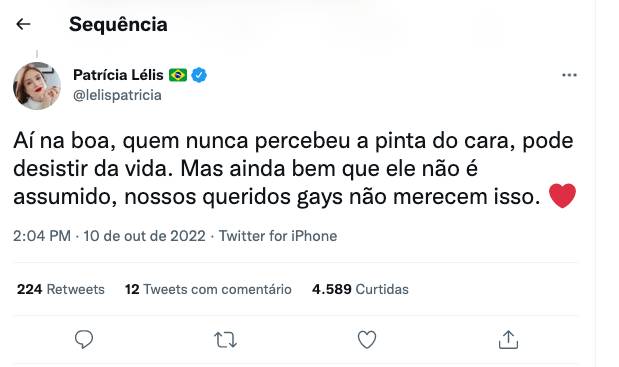Open the three-dot more options menu
Viewport: 619px width, 367px height.
click(x=569, y=75)
